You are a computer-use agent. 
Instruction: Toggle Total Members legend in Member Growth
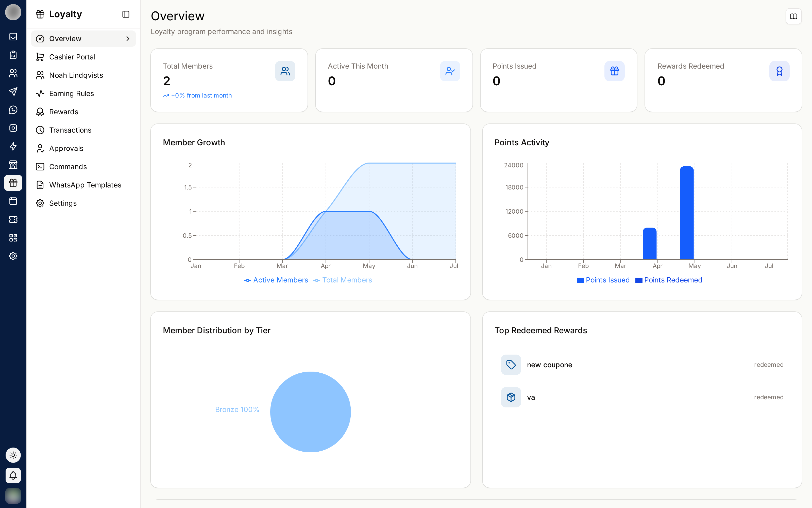click(x=343, y=280)
